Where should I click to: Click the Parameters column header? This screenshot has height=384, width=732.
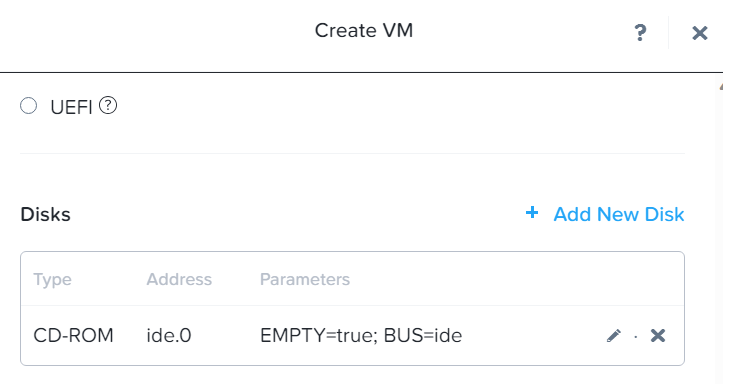[x=305, y=279]
